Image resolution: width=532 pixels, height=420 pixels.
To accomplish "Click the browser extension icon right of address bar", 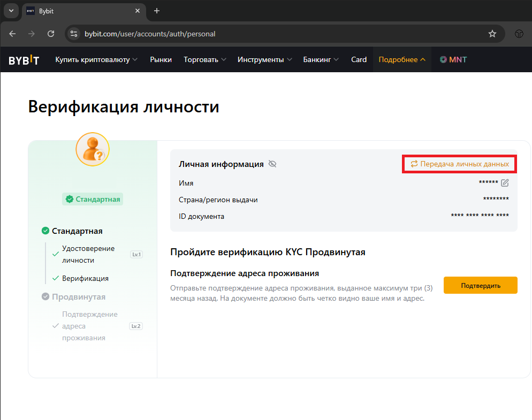I will [x=519, y=34].
